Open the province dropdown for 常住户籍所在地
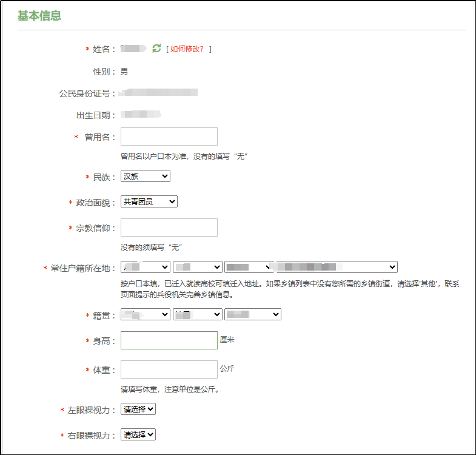 (146, 267)
